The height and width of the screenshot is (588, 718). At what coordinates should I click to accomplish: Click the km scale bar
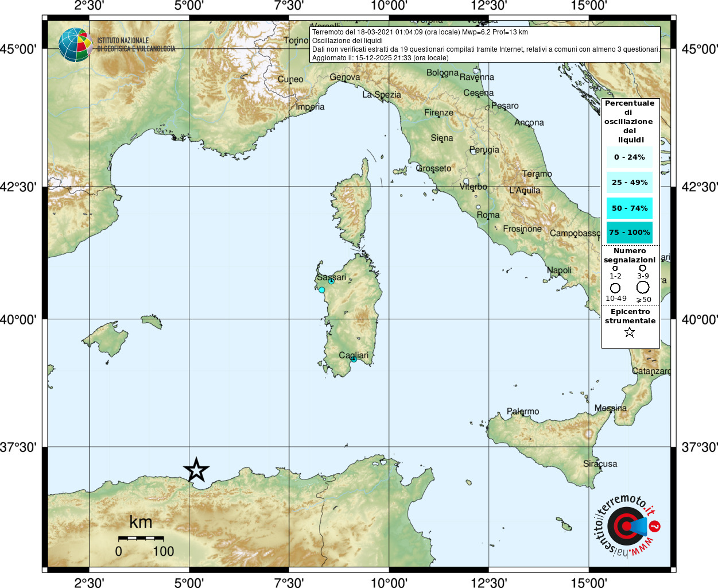pos(141,539)
